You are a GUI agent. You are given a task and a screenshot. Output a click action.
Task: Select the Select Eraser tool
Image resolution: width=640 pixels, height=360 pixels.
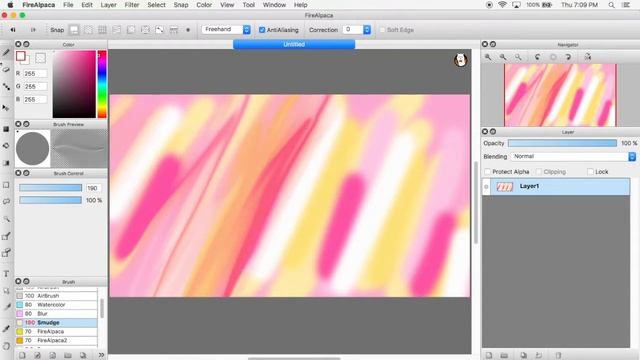[6, 253]
